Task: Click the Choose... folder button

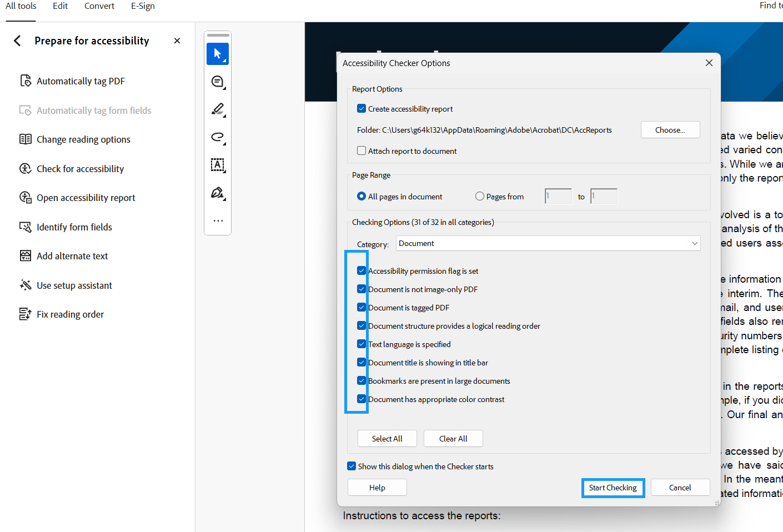Action: tap(670, 129)
